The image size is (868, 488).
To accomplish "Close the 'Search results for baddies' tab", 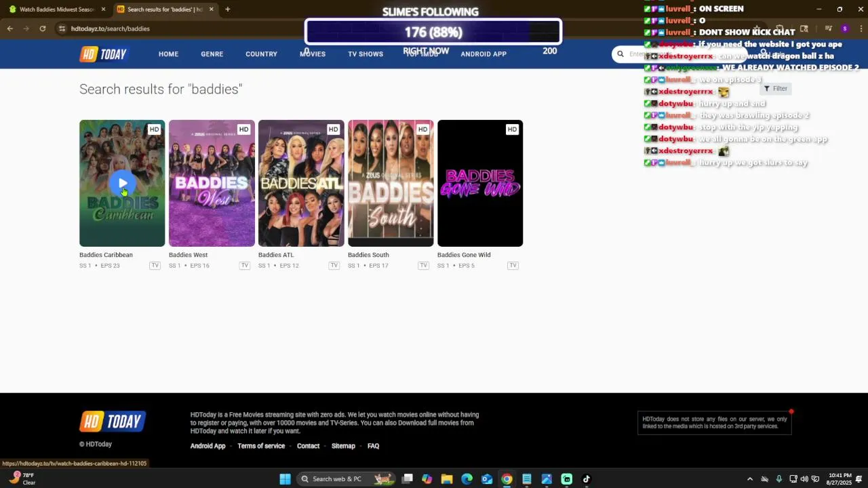I will [x=211, y=9].
